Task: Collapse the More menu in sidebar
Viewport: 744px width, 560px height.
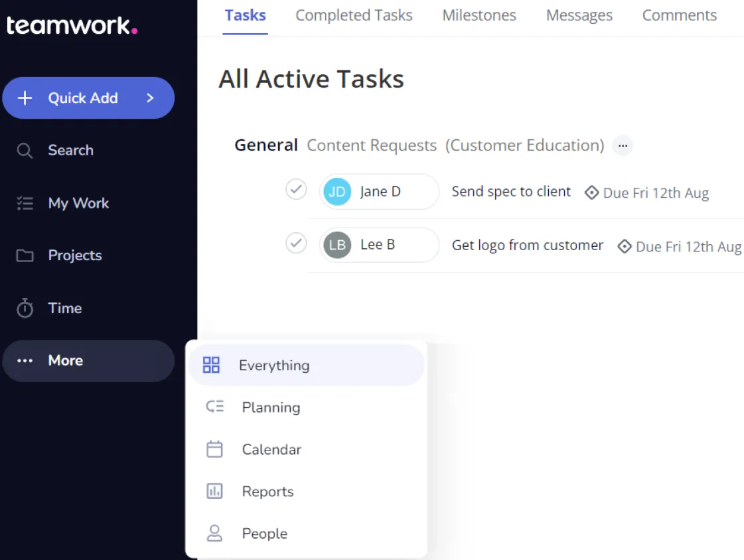Action: (x=88, y=361)
